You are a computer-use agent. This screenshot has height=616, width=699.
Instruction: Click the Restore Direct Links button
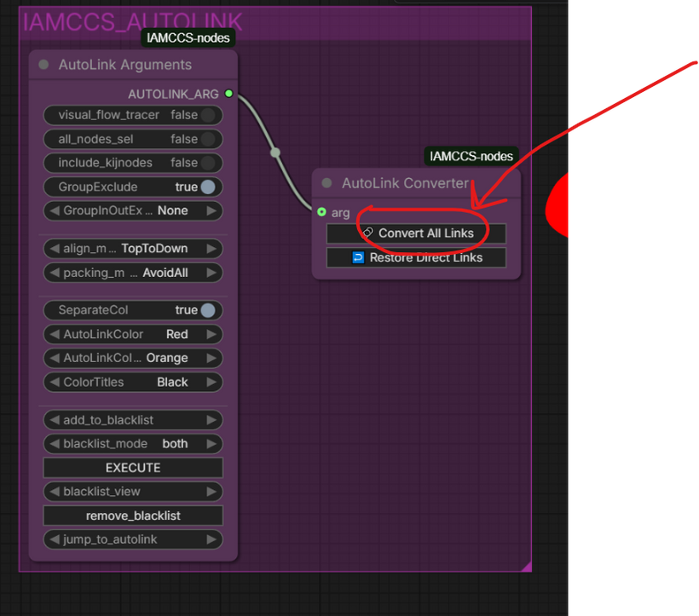tap(416, 257)
